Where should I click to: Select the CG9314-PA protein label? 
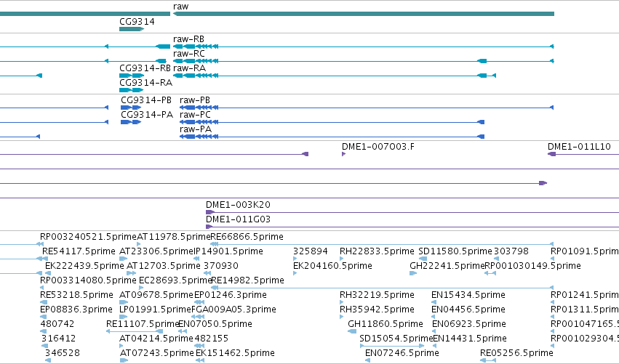pyautogui.click(x=147, y=114)
